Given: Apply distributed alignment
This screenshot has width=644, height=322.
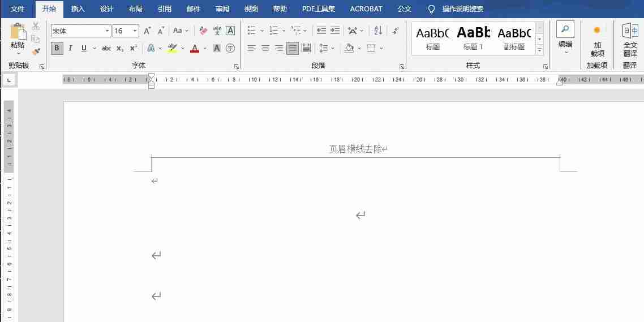Looking at the screenshot, I should click(x=306, y=49).
